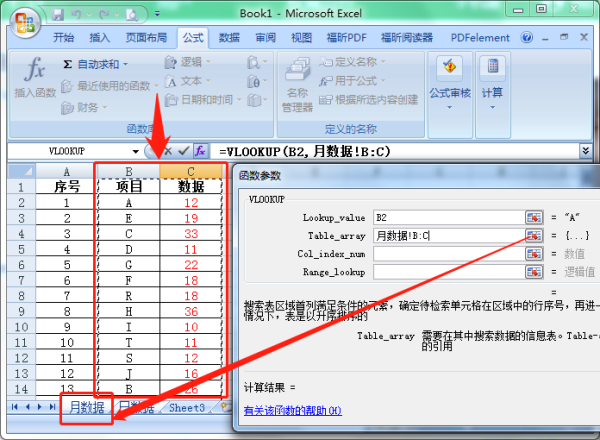Open the help on this function link
This screenshot has width=600, height=440.
tap(293, 411)
